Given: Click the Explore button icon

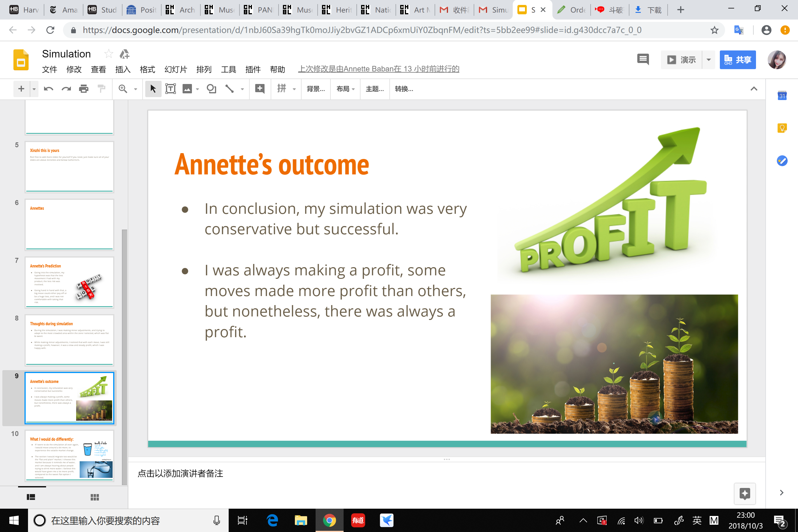Looking at the screenshot, I should (x=745, y=493).
